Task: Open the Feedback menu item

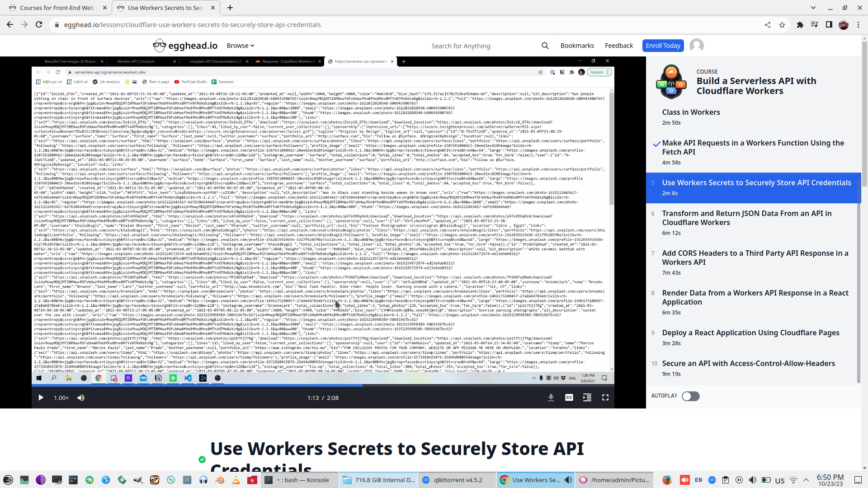Action: [x=618, y=46]
